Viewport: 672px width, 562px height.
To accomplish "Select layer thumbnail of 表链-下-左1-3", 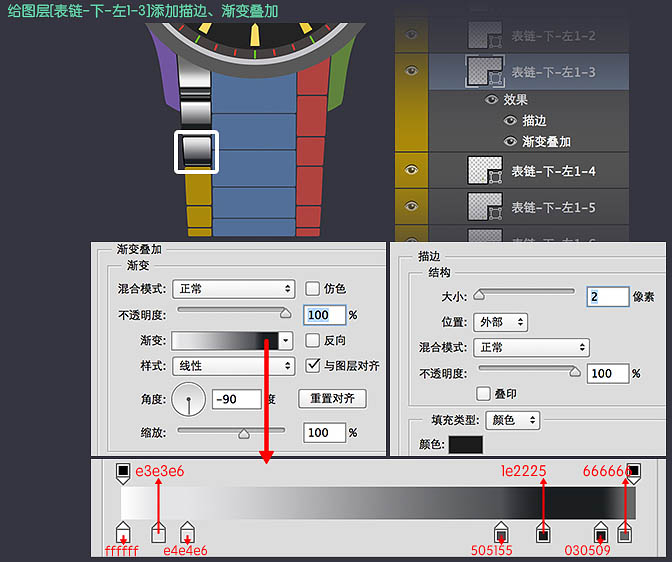I will 485,72.
